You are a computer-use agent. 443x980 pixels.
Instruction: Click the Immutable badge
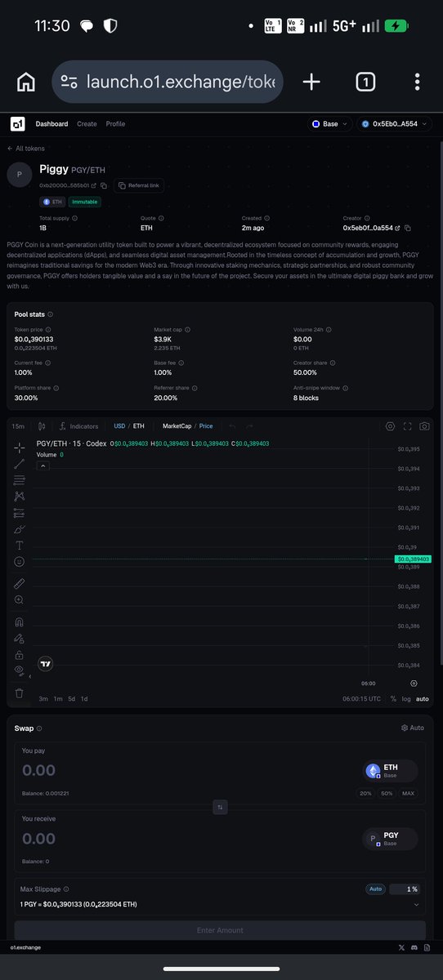[x=85, y=202]
